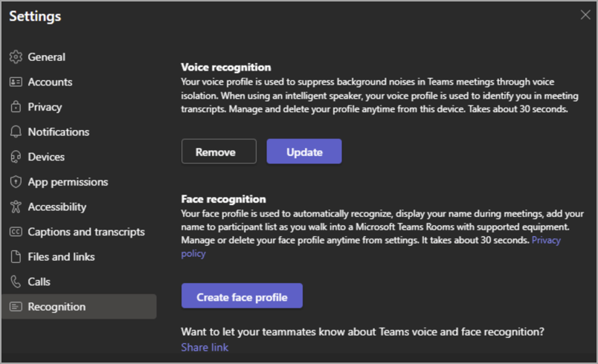Click the CC icon for Captions and transcripts

15,232
